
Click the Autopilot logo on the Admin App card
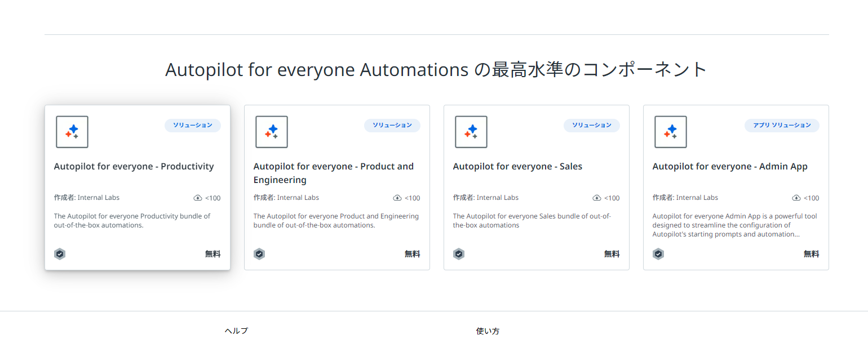(670, 131)
